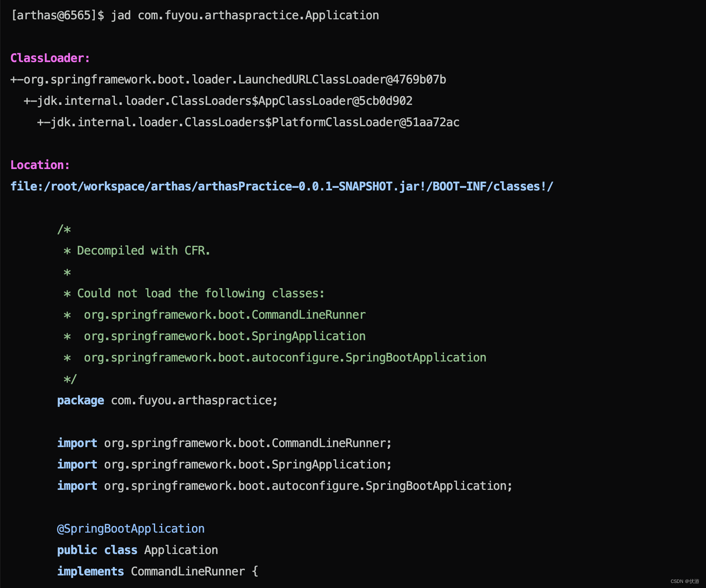The height and width of the screenshot is (588, 706).
Task: Click the import CommandLineRunner statement
Action: click(224, 443)
